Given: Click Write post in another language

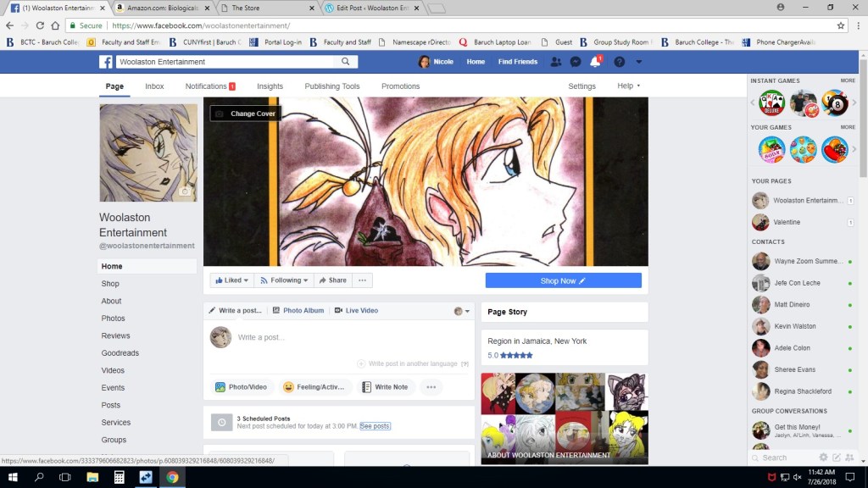Looking at the screenshot, I should point(408,363).
